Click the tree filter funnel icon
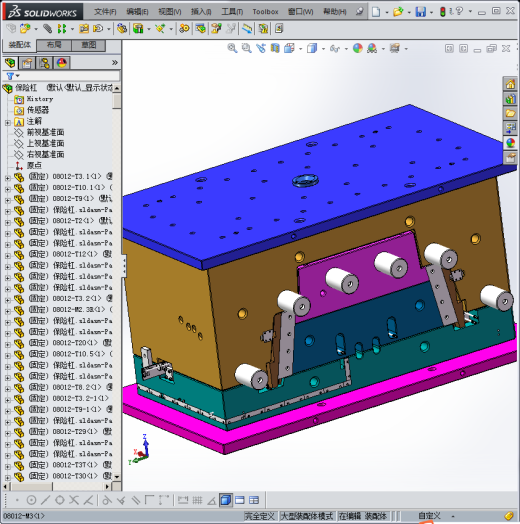The height and width of the screenshot is (524, 520). pos(11,76)
